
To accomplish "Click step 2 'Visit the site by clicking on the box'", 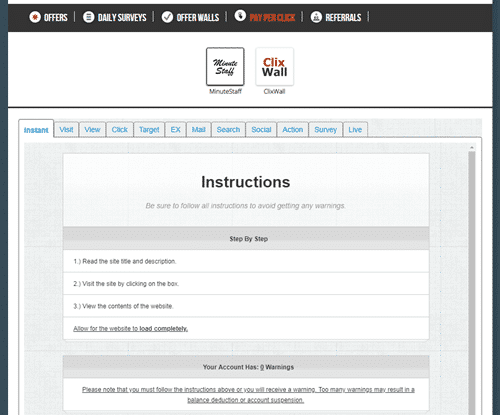I will point(126,284).
